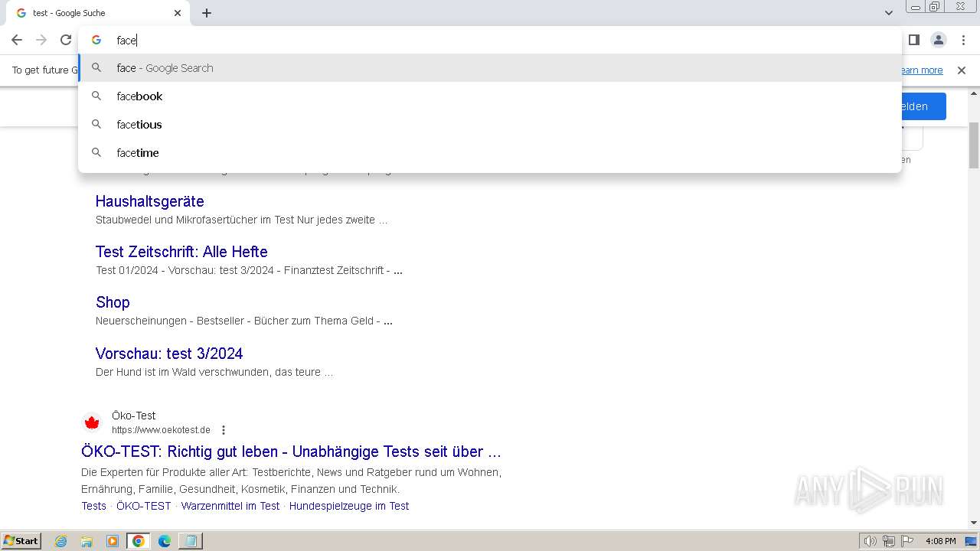
Task: Toggle the browser side panel icon
Action: point(913,40)
